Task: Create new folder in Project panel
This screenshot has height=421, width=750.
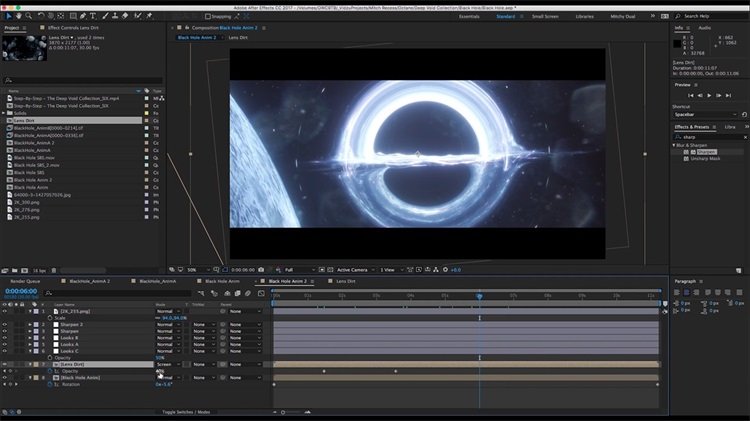Action: (x=15, y=270)
